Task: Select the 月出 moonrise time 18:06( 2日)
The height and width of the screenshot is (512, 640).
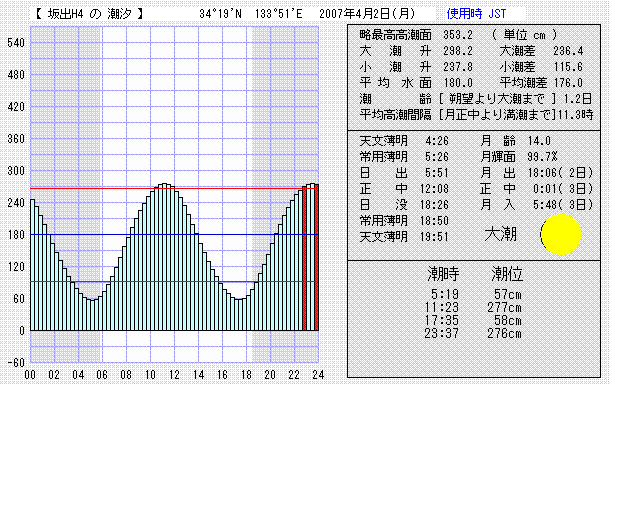Action: click(560, 173)
